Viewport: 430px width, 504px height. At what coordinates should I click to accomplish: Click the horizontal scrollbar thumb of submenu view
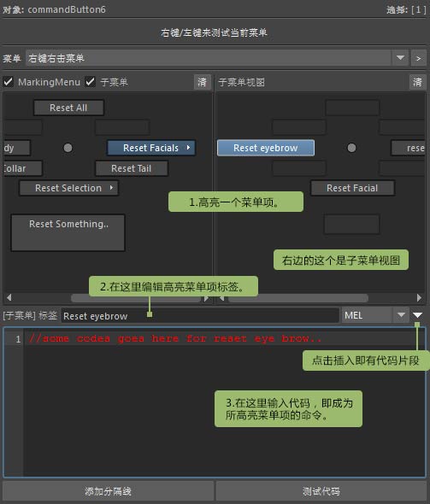tap(298, 298)
